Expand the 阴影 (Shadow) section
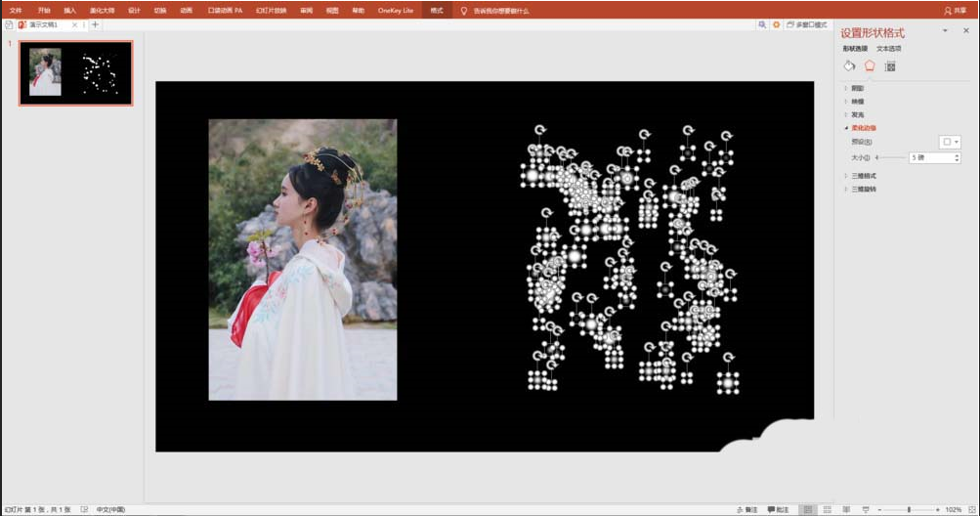980x516 pixels. pyautogui.click(x=858, y=89)
